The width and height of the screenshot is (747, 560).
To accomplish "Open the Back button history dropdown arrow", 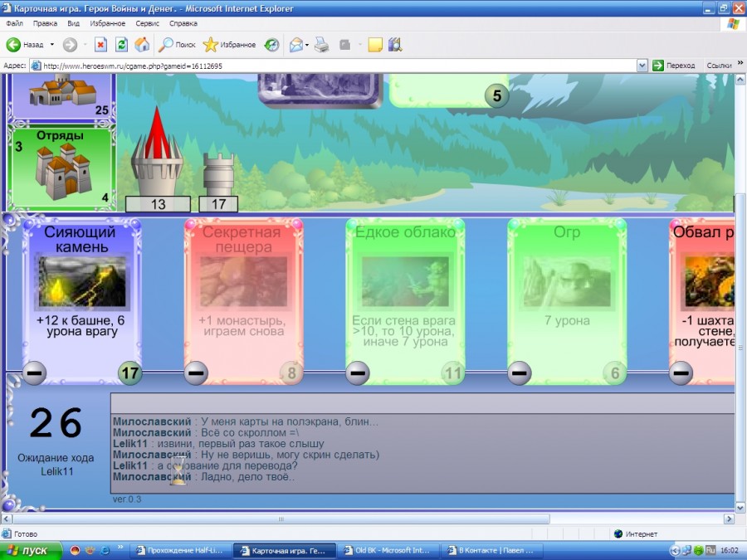I will [52, 45].
